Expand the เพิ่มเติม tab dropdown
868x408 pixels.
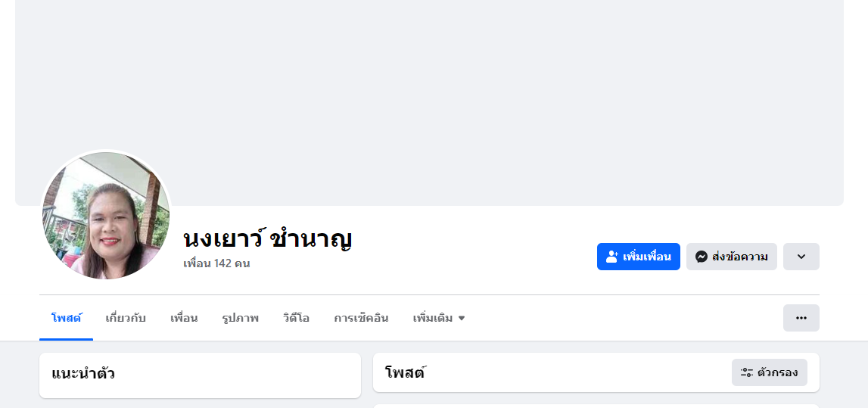(x=439, y=318)
